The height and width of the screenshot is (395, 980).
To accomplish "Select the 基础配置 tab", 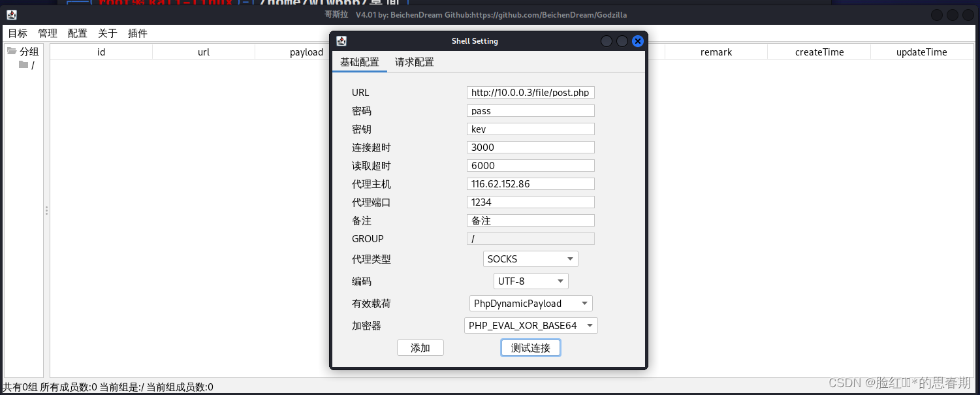I will pos(359,62).
